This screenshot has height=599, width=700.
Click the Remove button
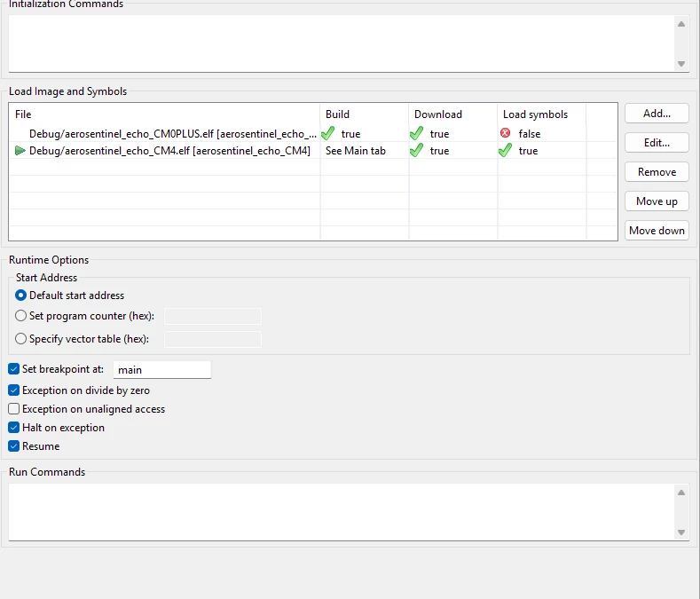coord(657,172)
